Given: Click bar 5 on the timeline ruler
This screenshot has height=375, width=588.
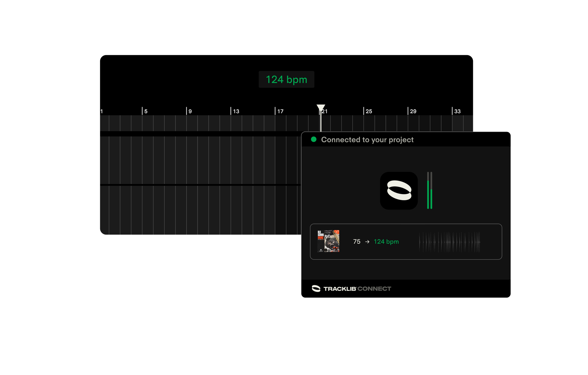Looking at the screenshot, I should (146, 111).
